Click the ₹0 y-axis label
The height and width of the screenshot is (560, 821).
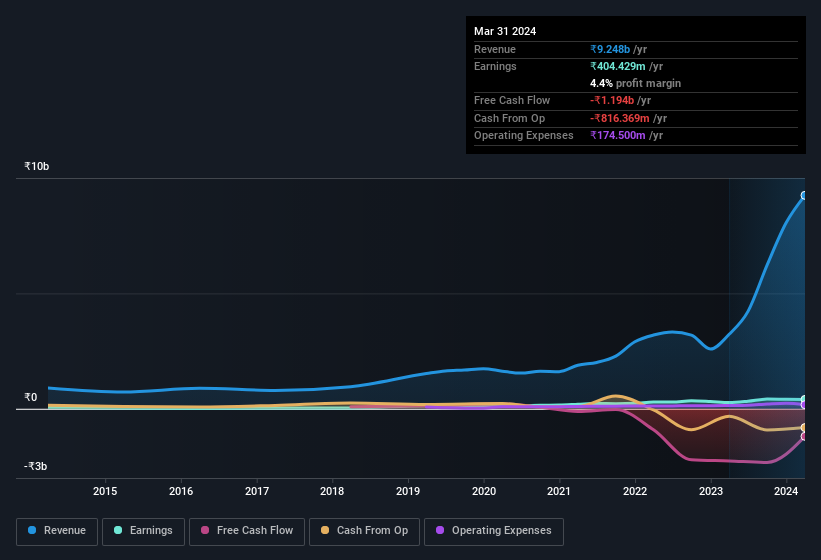click(x=31, y=397)
